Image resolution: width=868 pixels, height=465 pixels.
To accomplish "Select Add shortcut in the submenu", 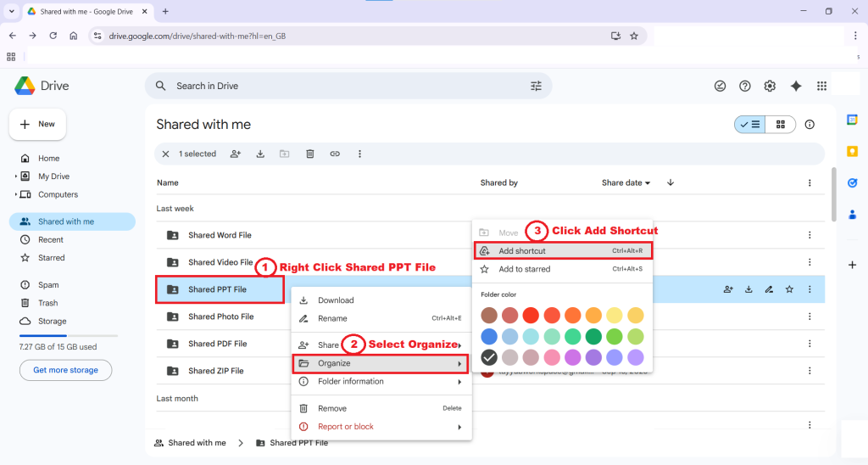I will 522,251.
